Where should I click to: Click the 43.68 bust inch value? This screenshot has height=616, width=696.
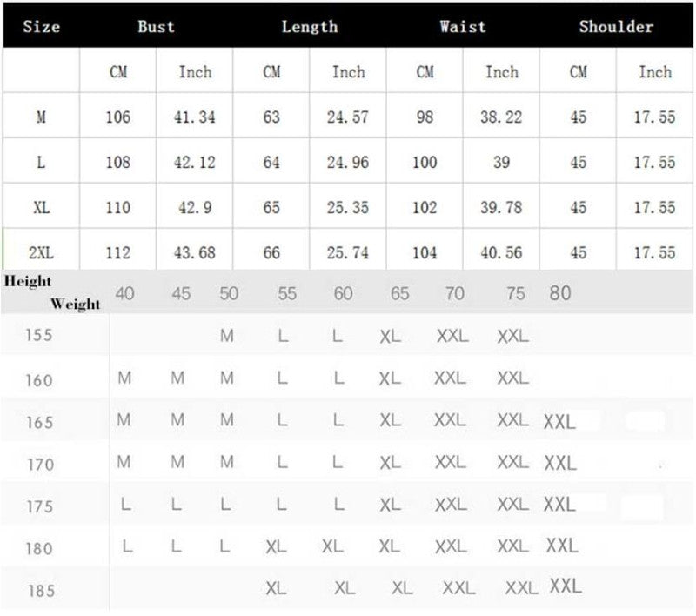point(195,253)
